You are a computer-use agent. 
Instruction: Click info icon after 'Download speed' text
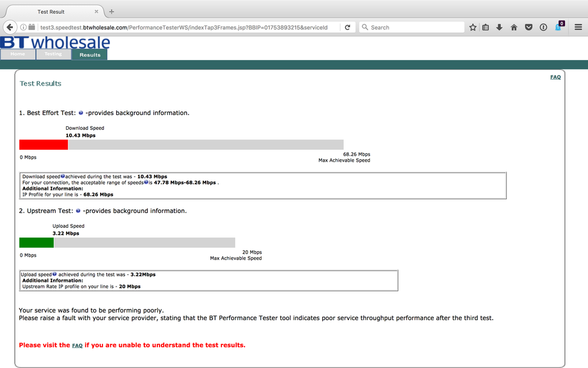point(62,176)
